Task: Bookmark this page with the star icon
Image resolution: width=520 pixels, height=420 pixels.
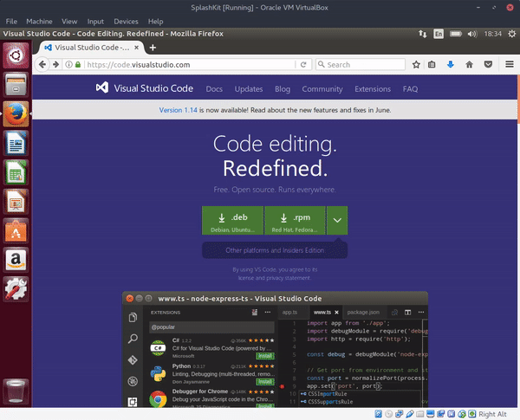Action: (416, 65)
